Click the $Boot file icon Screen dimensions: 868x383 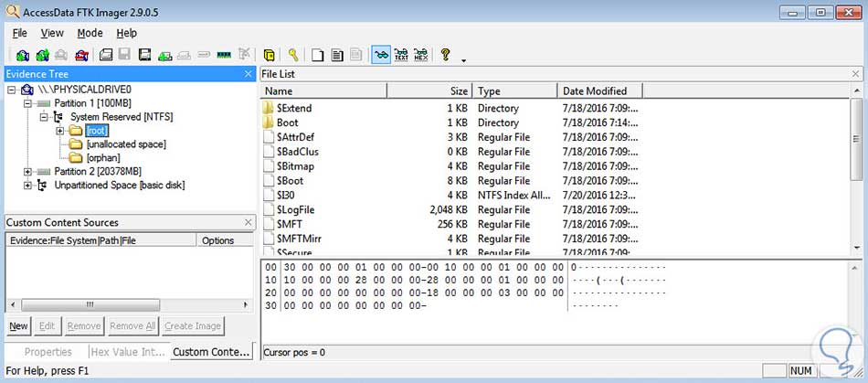click(269, 181)
